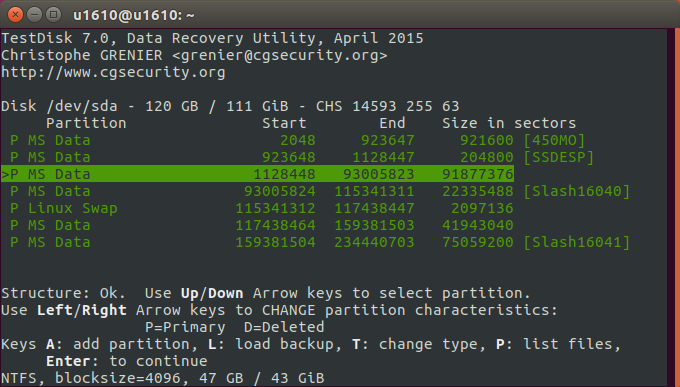Viewport: 680px width, 387px height.
Task: Click the highlighted partition starting at 1128448
Action: (x=258, y=174)
